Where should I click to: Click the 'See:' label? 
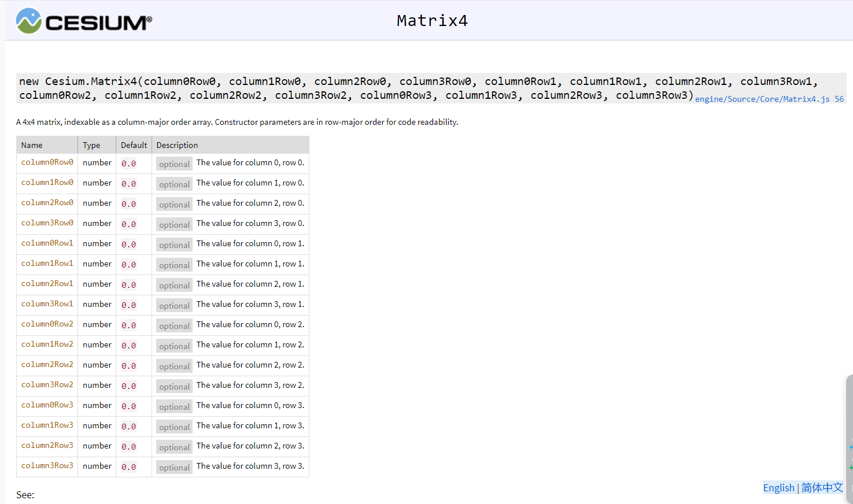click(x=25, y=495)
